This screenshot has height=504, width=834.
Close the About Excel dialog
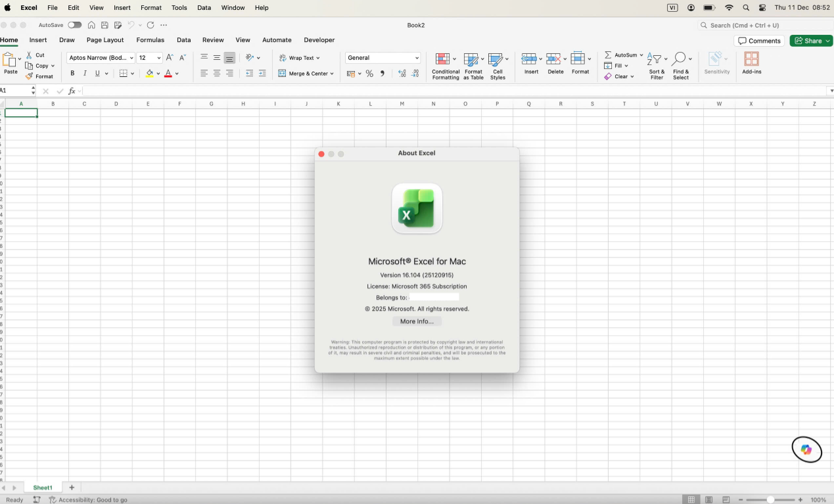[x=321, y=154]
